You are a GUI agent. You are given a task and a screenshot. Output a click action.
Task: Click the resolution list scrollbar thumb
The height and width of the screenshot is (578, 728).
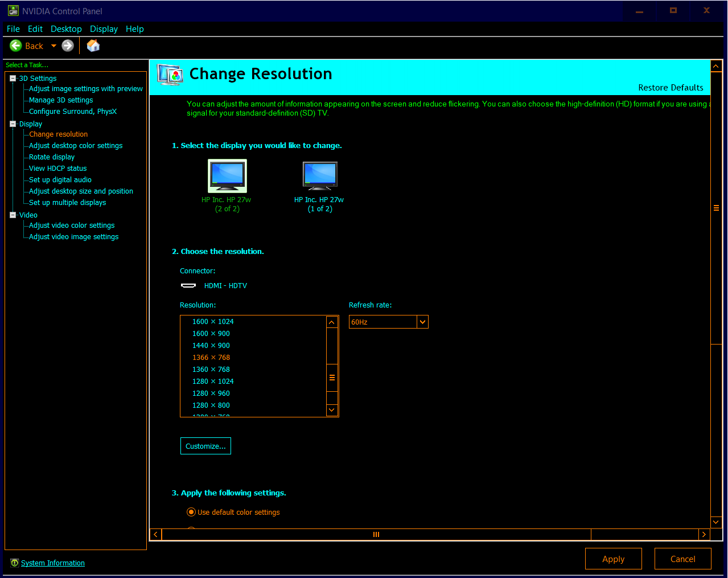point(332,378)
